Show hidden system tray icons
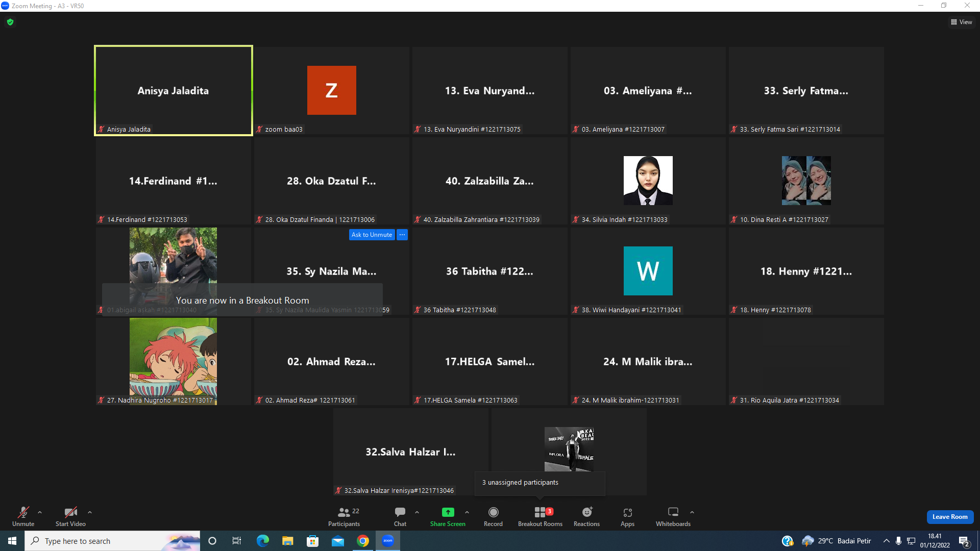Screen dimensions: 980x551 (887, 541)
